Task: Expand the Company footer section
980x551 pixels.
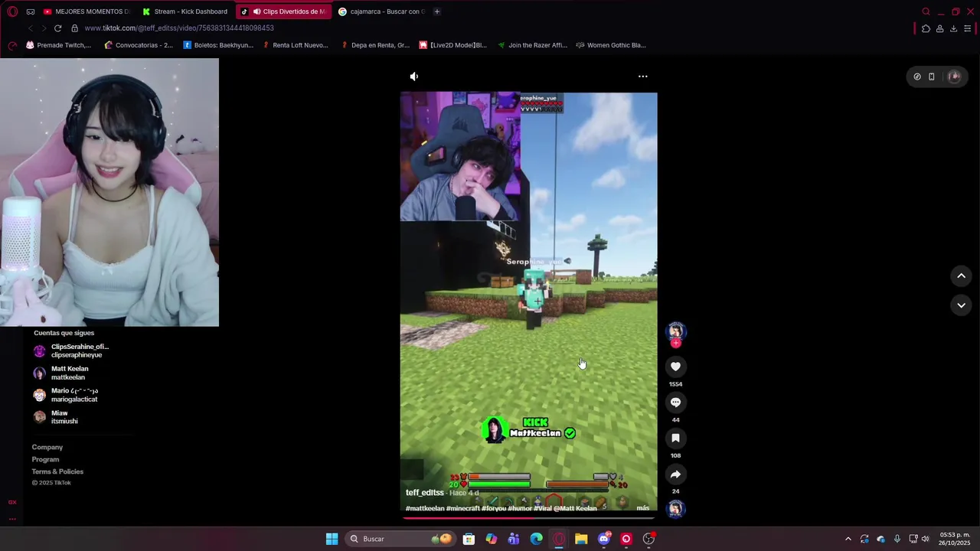Action: (x=47, y=447)
